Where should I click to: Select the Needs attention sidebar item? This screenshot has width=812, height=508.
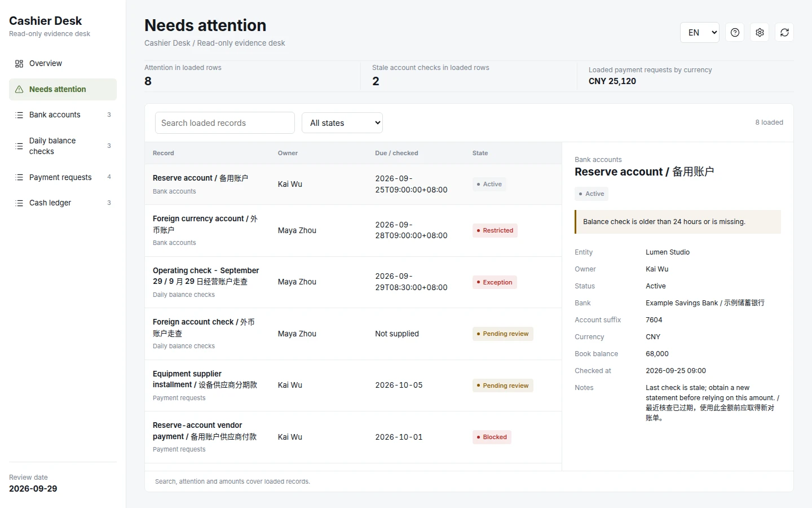click(63, 89)
